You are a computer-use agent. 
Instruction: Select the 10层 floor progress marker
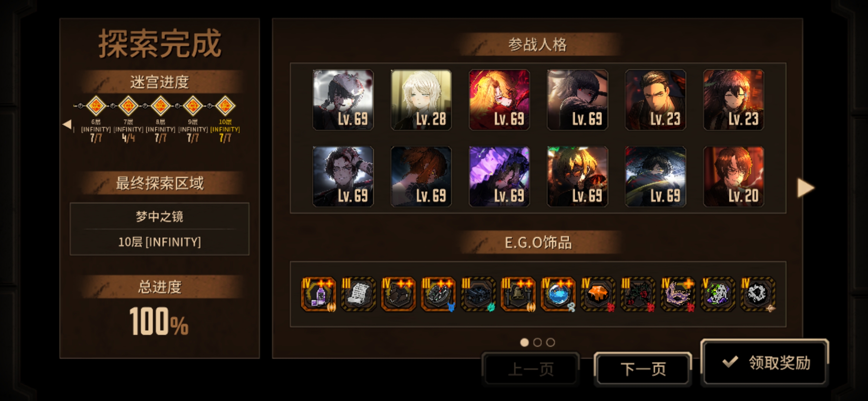(x=225, y=106)
